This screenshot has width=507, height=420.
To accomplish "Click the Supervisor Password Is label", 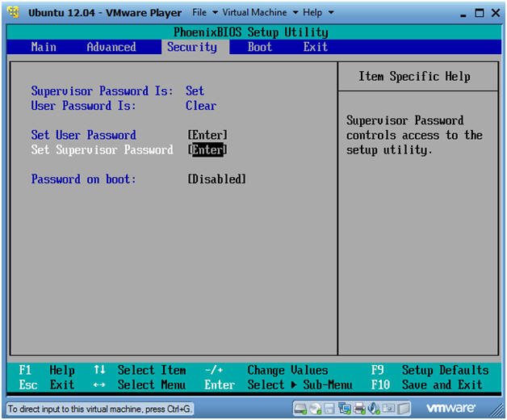I will (102, 91).
